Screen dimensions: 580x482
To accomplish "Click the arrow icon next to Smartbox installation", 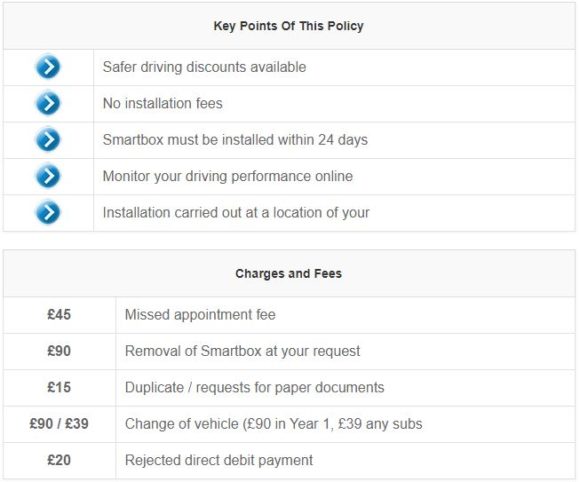I will 48,139.
